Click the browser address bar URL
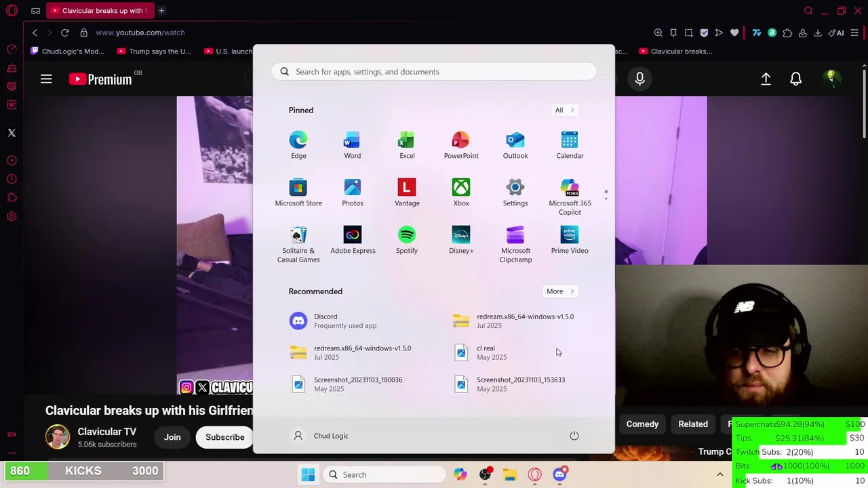868x488 pixels. pyautogui.click(x=140, y=33)
